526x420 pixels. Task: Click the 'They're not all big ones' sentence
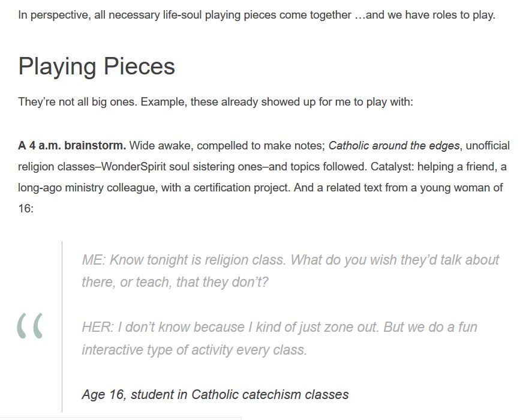216,101
